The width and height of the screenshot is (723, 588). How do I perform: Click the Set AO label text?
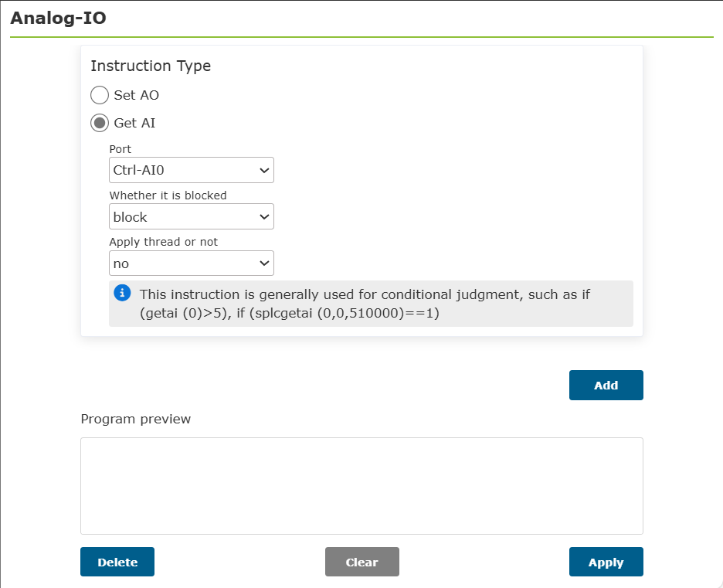coord(137,95)
